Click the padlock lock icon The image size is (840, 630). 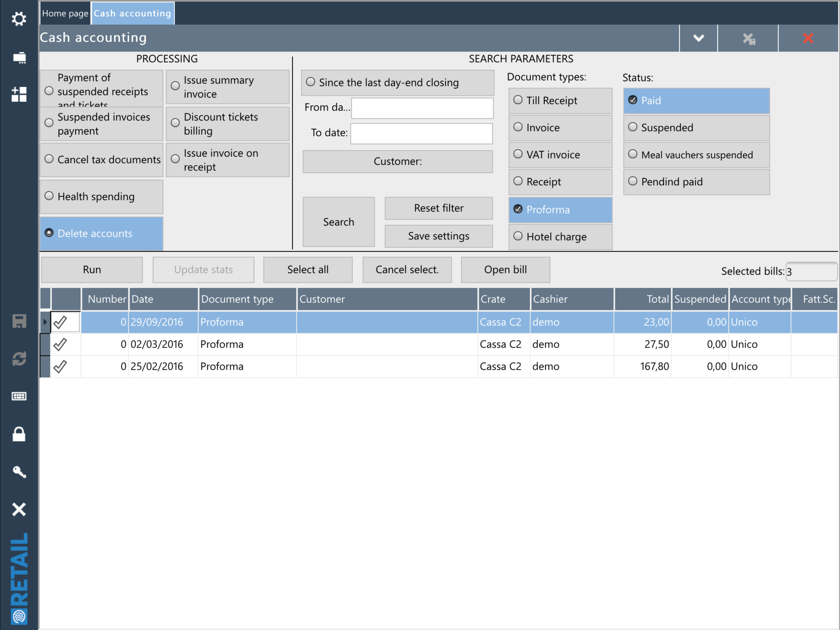(x=19, y=433)
